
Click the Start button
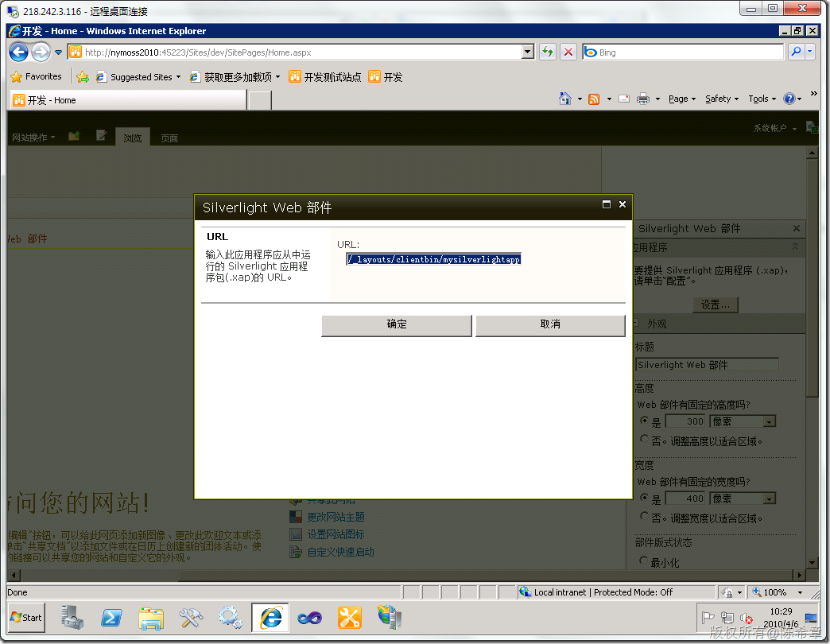[26, 618]
